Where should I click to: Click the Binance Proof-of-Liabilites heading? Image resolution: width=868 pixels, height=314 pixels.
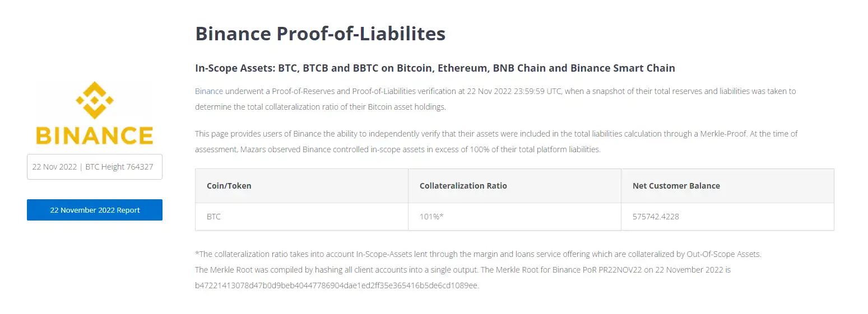[x=320, y=34]
